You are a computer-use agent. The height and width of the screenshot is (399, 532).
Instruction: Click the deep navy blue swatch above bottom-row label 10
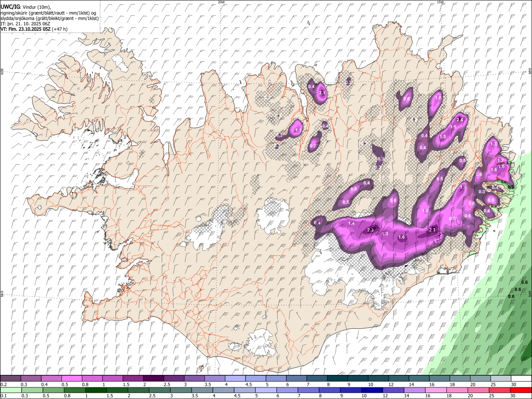(x=372, y=390)
